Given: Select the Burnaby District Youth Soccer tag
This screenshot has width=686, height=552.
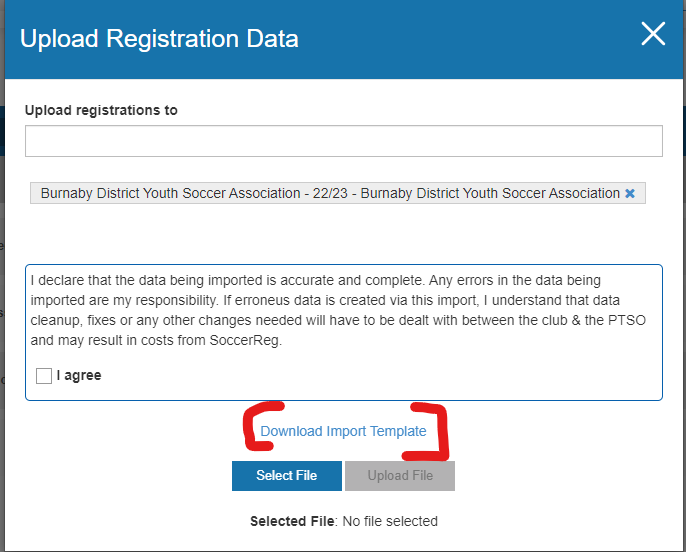Looking at the screenshot, I should coord(330,194).
